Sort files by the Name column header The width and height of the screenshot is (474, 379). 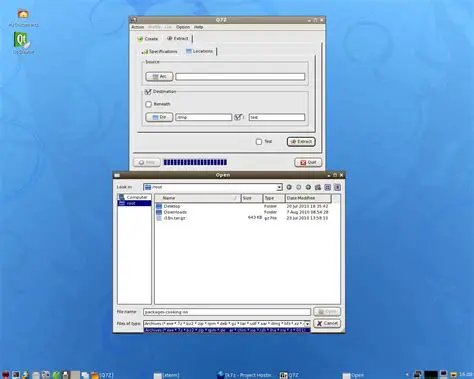click(x=197, y=198)
